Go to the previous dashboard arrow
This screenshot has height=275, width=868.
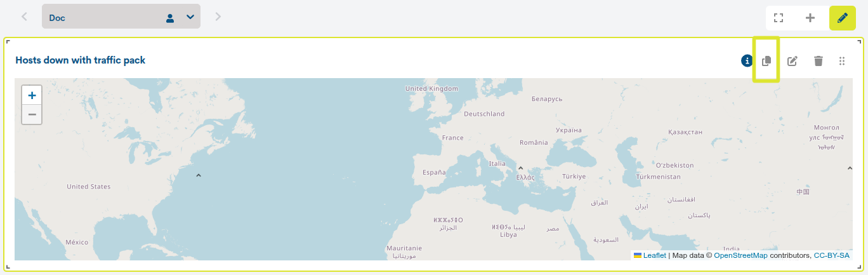pyautogui.click(x=24, y=17)
